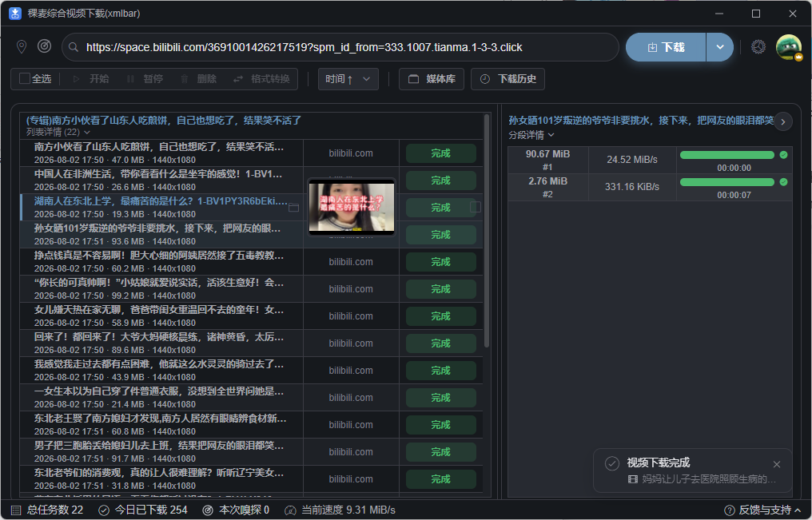812x520 pixels.
Task: Click 完成 status of 挣点钱真是不容易啊 row
Action: click(440, 262)
